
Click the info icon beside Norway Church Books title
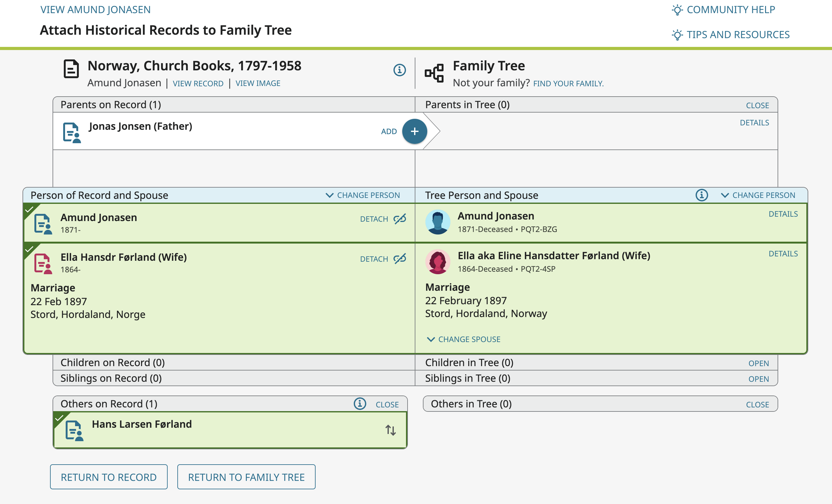coord(399,70)
